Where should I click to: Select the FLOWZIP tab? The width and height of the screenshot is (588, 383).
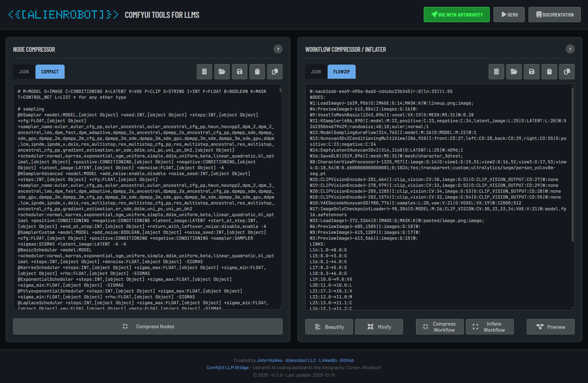pyautogui.click(x=342, y=72)
